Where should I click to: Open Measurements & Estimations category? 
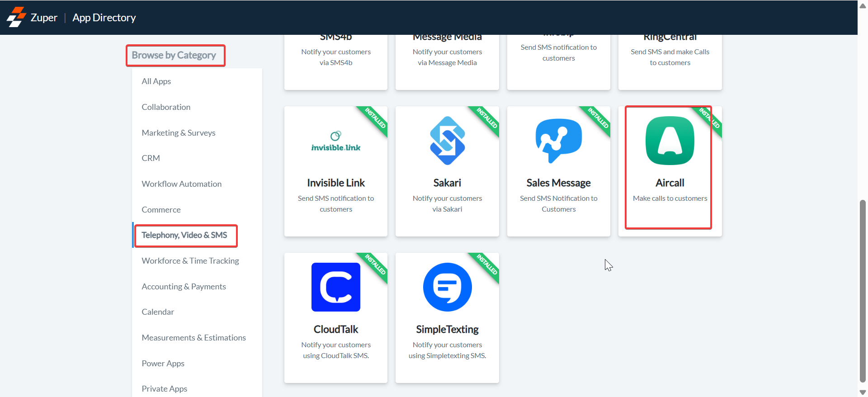point(193,338)
